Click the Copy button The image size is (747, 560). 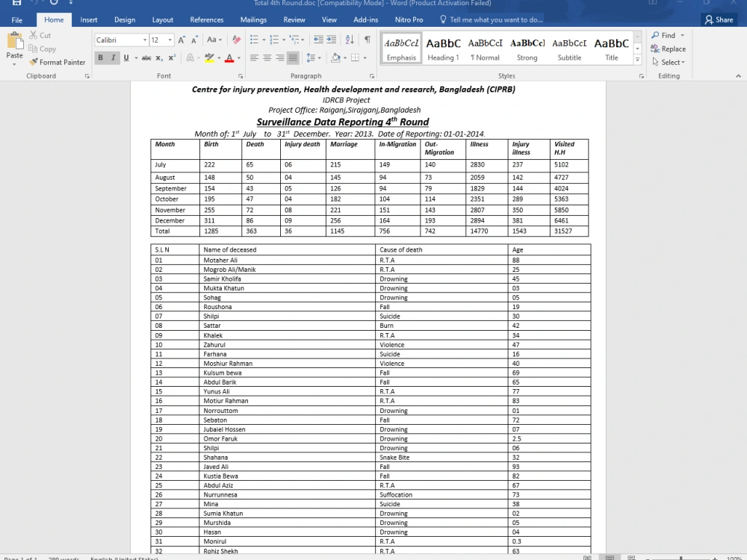click(x=43, y=49)
